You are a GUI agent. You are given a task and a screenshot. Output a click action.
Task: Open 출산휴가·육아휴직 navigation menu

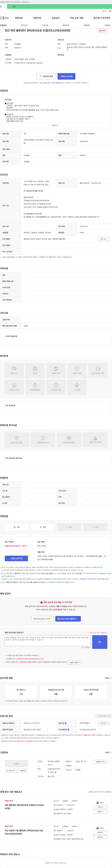[x=102, y=18]
